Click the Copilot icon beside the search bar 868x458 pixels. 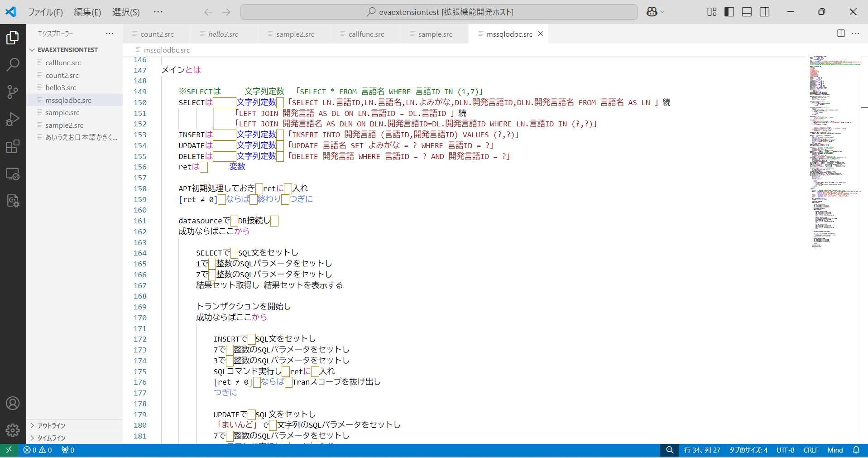tap(652, 11)
